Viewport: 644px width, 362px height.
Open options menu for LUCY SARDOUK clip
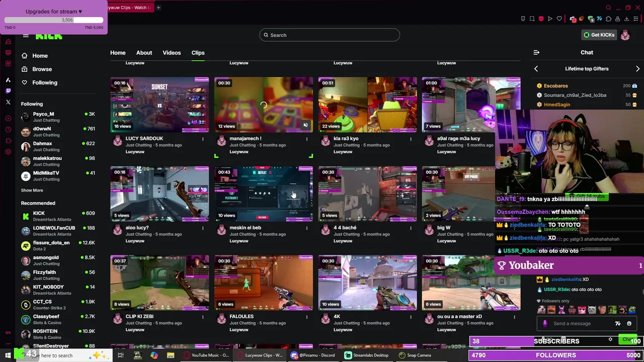(x=203, y=139)
